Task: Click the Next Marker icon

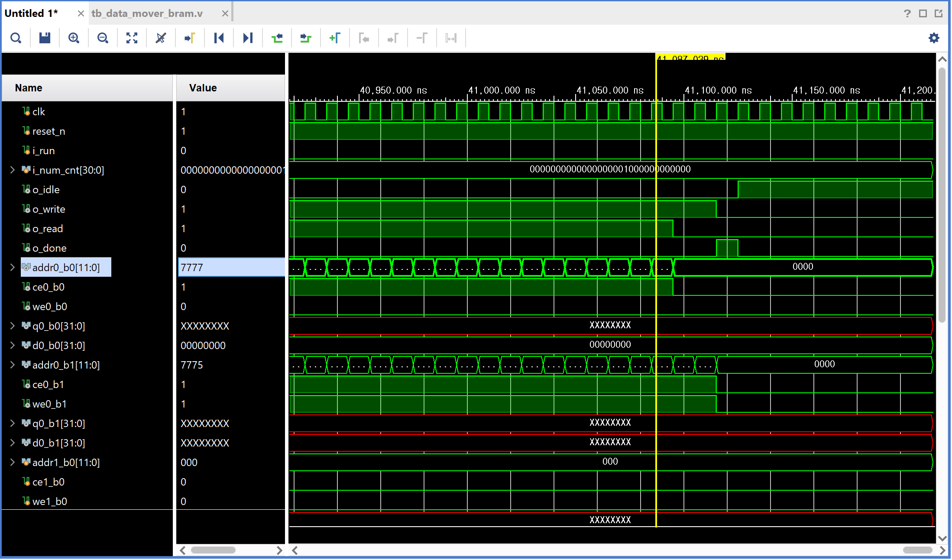Action: coord(393,38)
